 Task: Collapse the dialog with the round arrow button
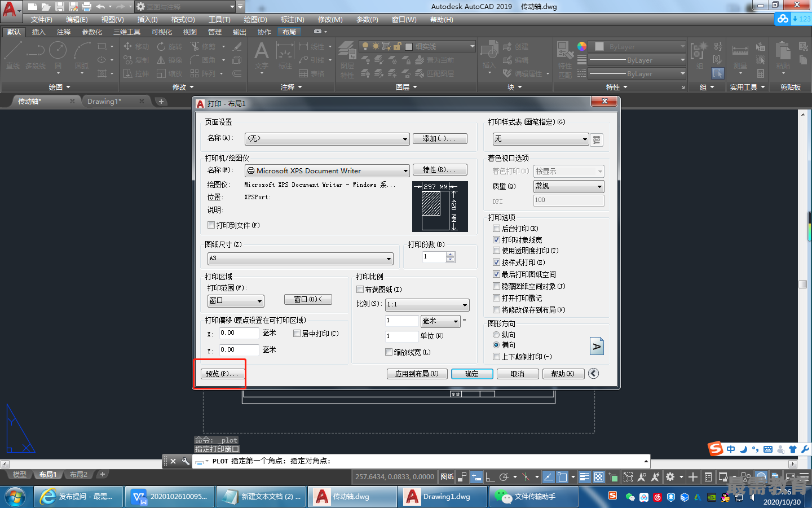pos(593,373)
